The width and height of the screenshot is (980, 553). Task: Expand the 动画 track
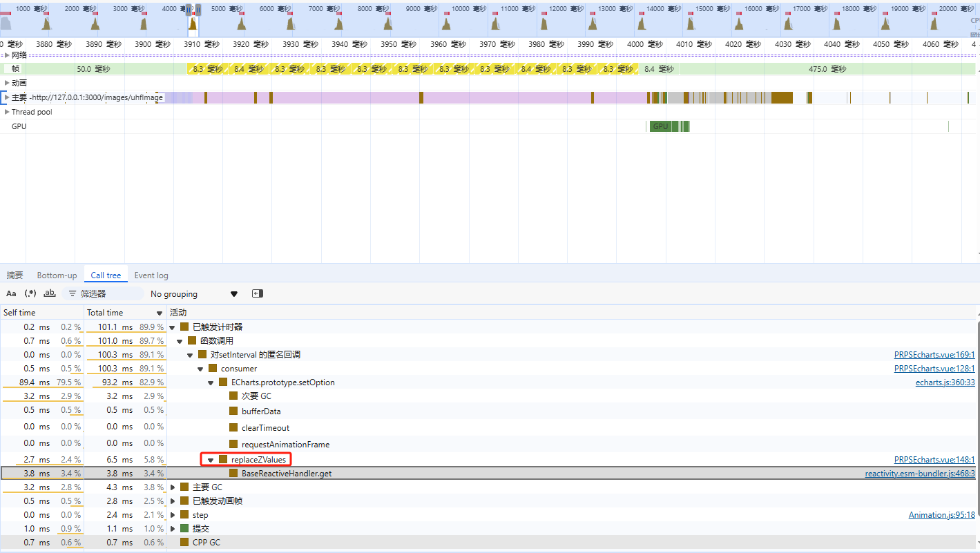point(7,83)
